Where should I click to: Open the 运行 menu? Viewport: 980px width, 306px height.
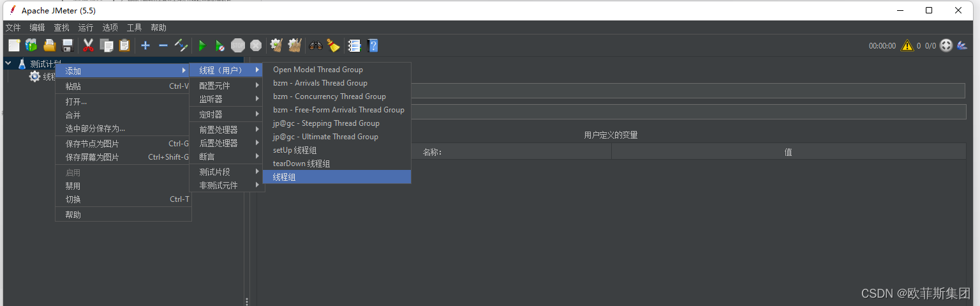coord(85,27)
